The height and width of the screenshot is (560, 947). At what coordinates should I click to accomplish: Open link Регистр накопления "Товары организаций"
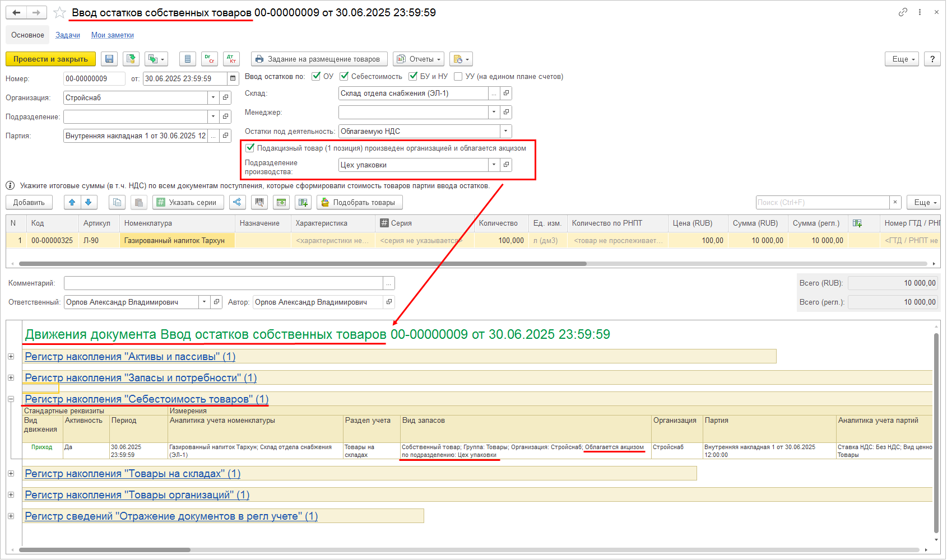[137, 495]
